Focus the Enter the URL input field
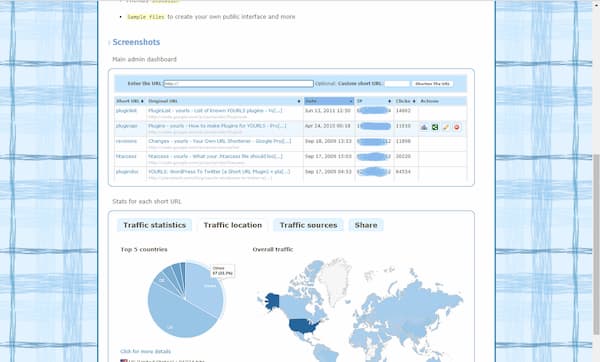The image size is (600, 362). pos(238,83)
